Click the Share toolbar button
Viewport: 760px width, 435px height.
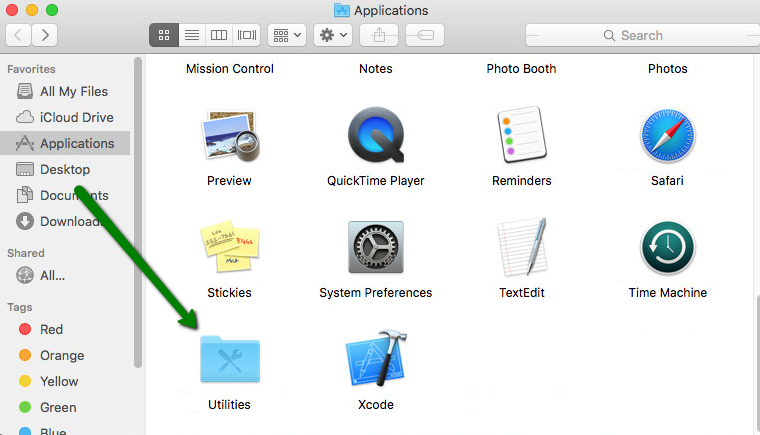click(x=379, y=35)
